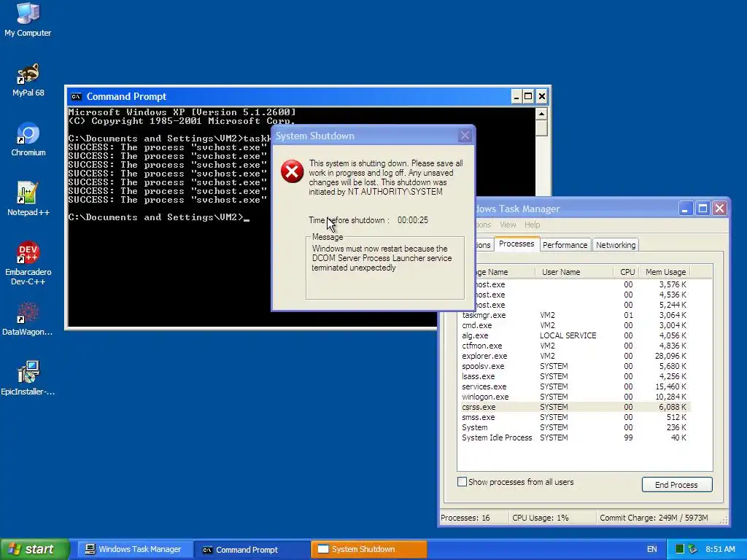The image size is (747, 560).
Task: Select the services.exe process row
Action: click(x=574, y=386)
